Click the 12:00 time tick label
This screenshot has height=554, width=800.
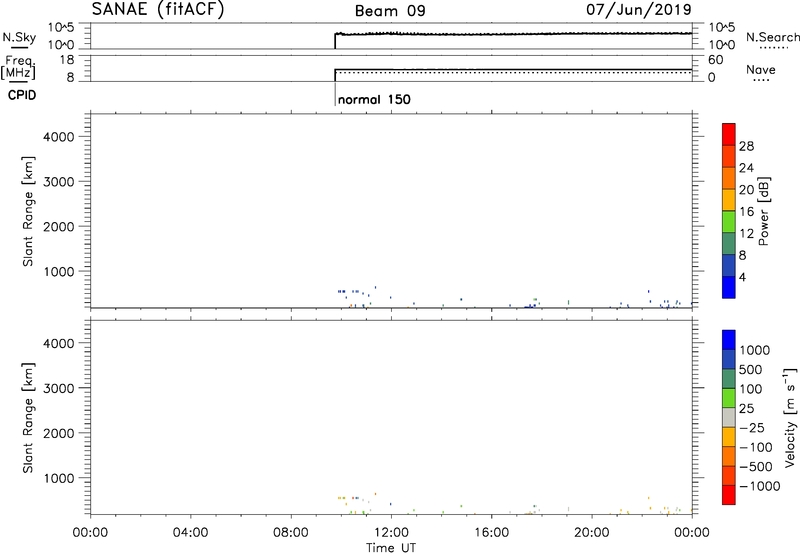(391, 533)
